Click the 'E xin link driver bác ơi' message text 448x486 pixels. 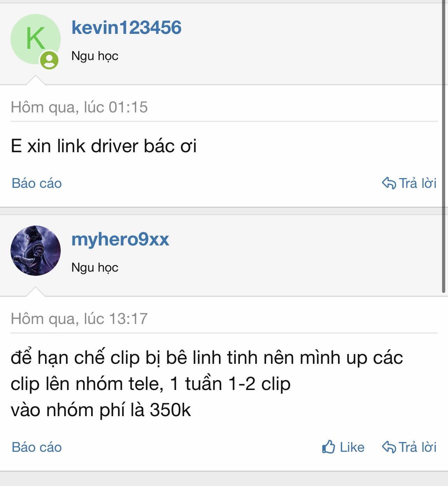[x=104, y=146]
